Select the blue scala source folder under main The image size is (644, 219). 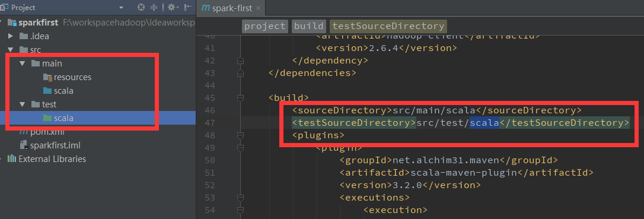[x=63, y=91]
